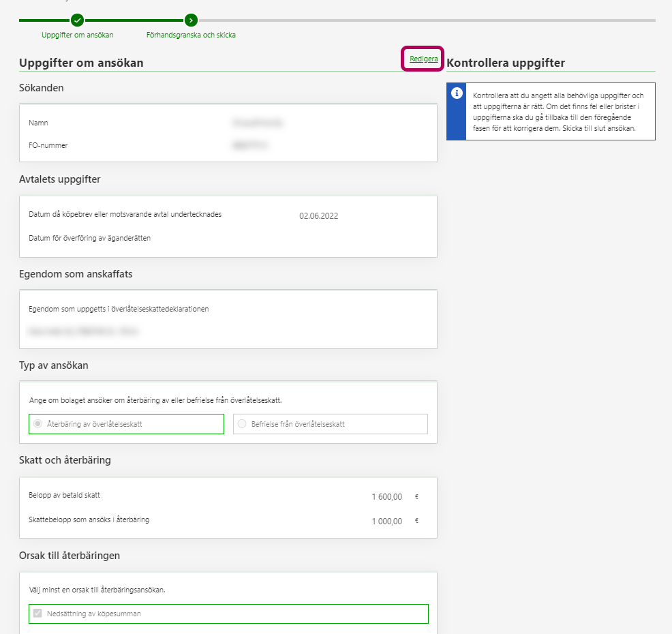Click the Redigera link
Viewport: 672px width, 634px height.
(423, 59)
